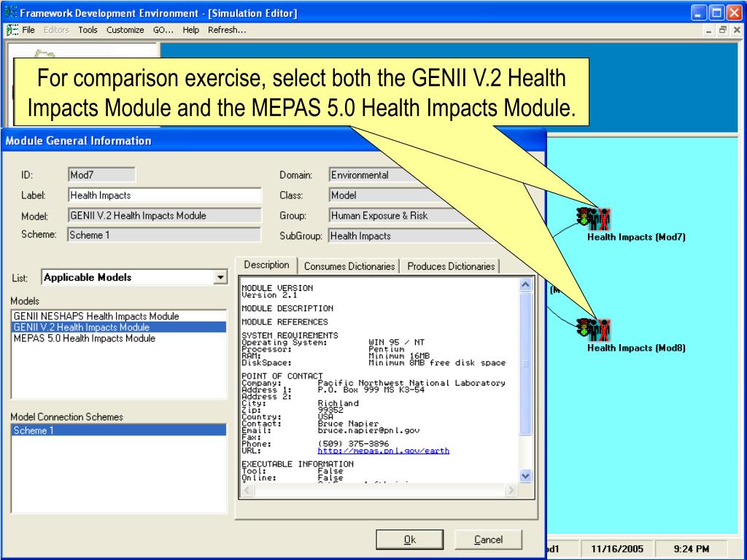Click the Framework Development Environment title bar icon
The image size is (747, 560).
tap(10, 12)
